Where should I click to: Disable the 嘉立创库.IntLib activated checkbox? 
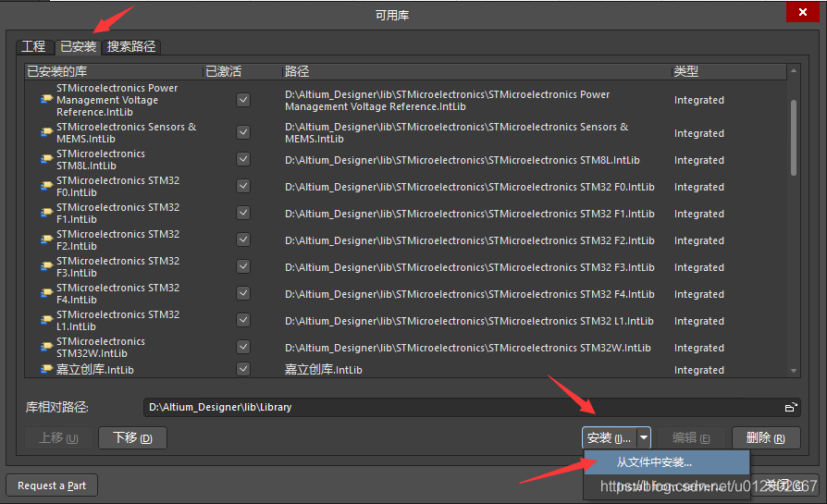point(243,370)
